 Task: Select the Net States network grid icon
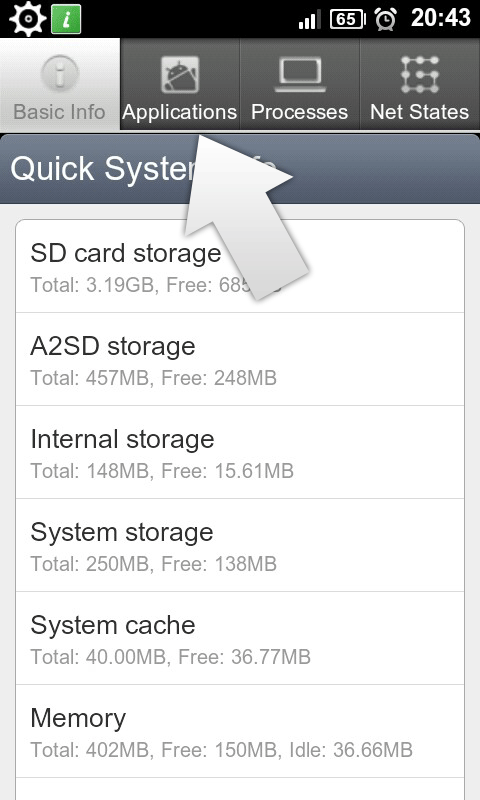point(420,74)
